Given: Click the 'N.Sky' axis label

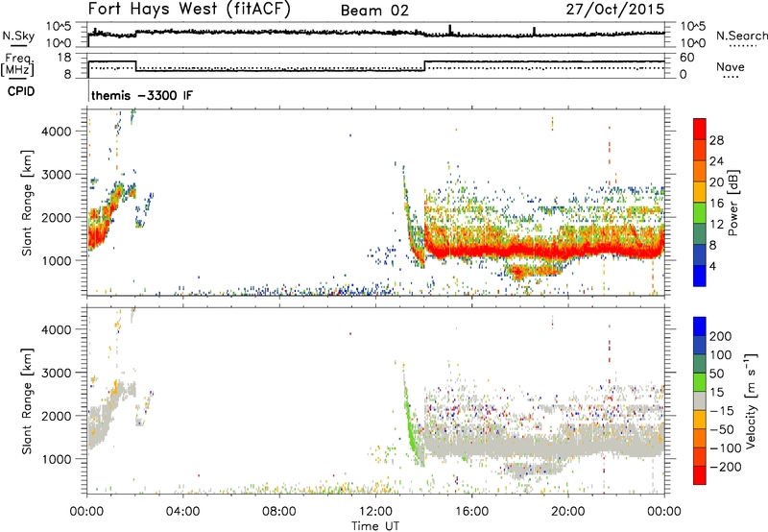Looking at the screenshot, I should pos(18,36).
